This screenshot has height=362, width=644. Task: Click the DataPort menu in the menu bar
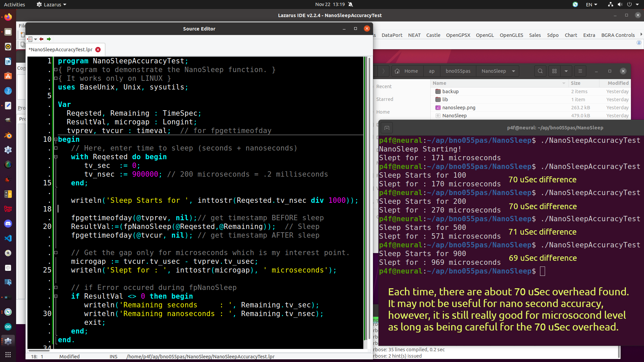(x=392, y=35)
